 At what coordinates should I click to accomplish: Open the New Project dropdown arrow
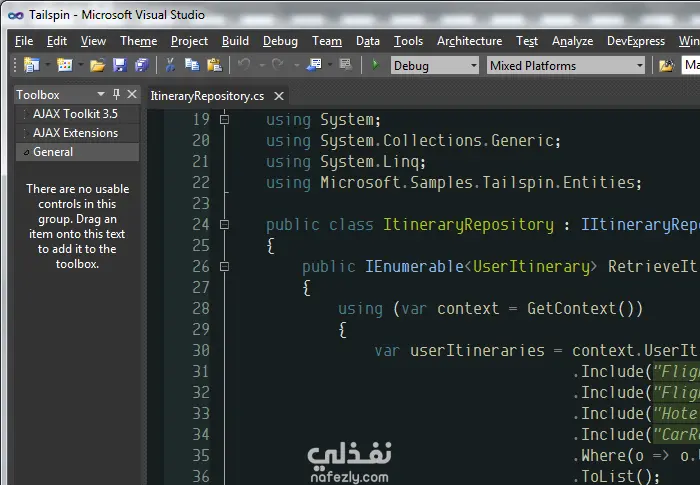click(x=47, y=65)
